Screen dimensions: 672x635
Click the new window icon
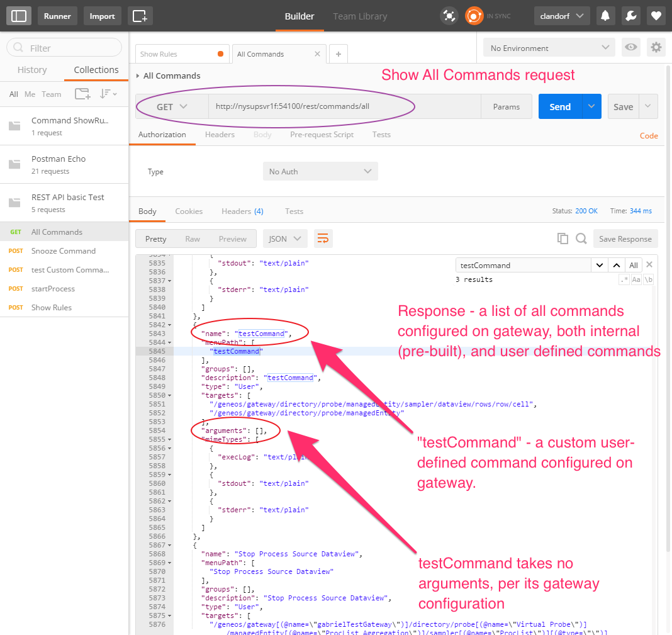pyautogui.click(x=140, y=16)
